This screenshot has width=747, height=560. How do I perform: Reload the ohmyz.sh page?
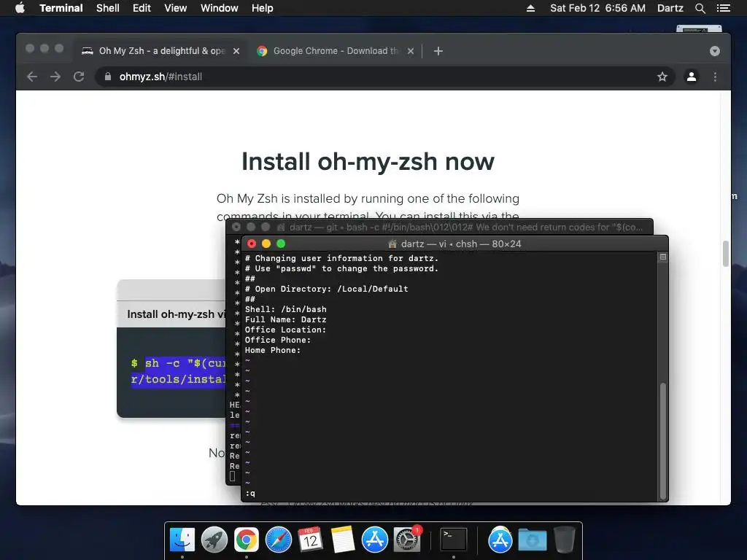pyautogui.click(x=79, y=77)
